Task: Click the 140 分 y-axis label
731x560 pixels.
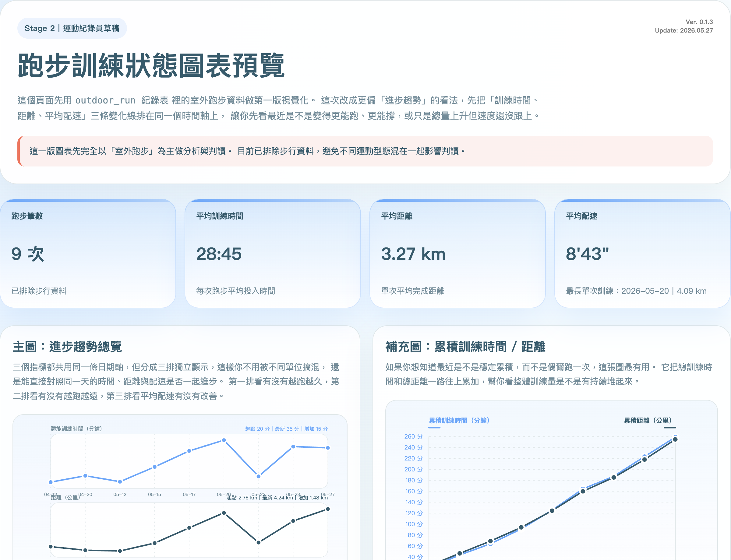Action: coord(413,502)
